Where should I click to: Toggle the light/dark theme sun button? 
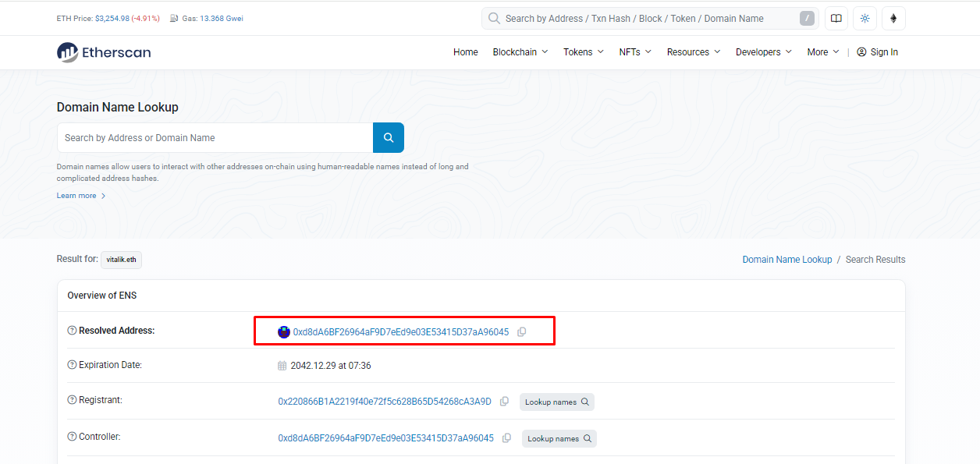point(865,18)
